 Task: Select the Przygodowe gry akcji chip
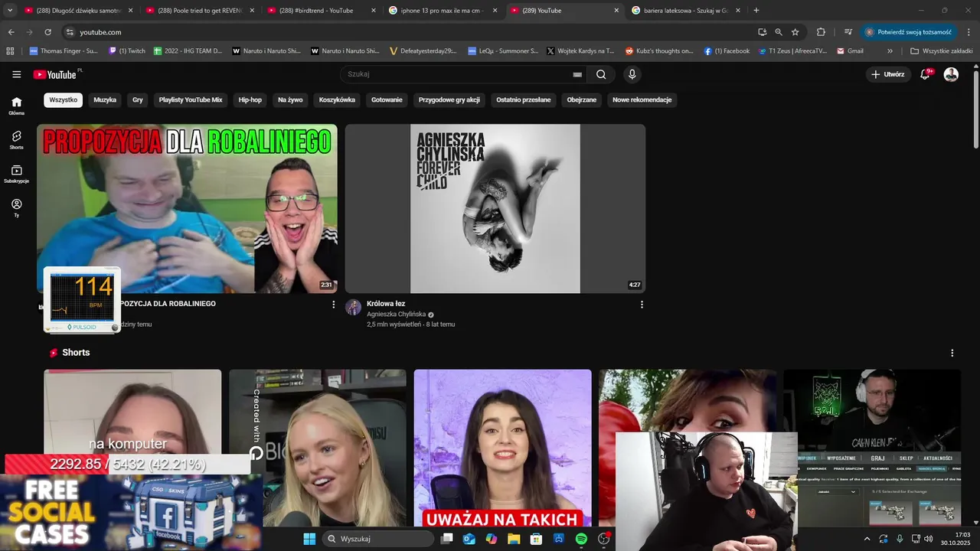[449, 99]
